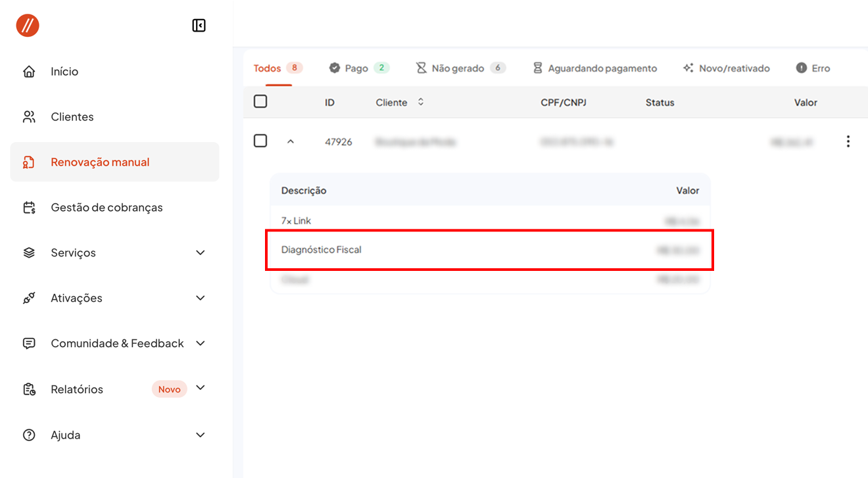
Task: Click the Clientes people icon
Action: point(29,117)
